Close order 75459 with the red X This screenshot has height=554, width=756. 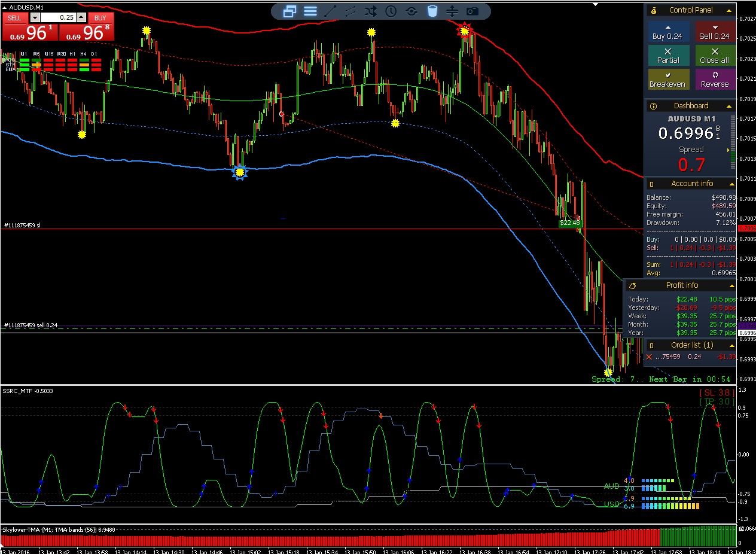click(x=650, y=357)
